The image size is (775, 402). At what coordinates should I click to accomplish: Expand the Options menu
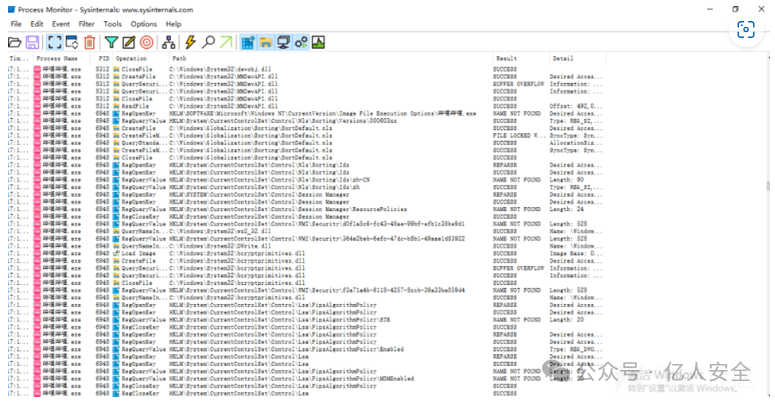(x=143, y=23)
